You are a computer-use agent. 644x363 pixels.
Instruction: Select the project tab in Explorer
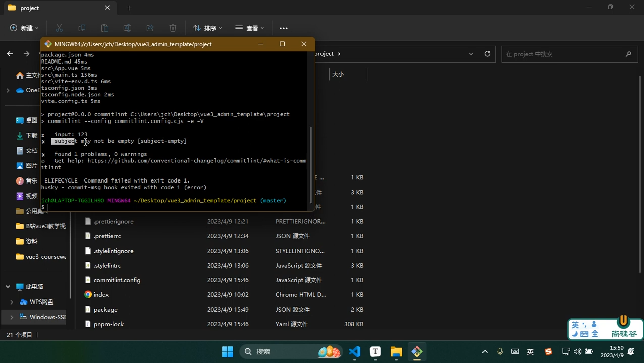click(59, 8)
